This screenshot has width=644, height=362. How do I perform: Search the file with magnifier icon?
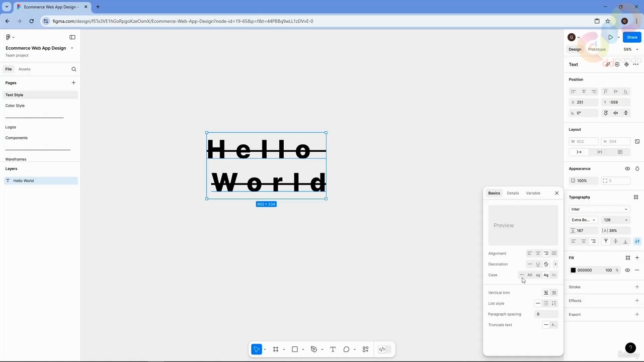click(x=74, y=69)
